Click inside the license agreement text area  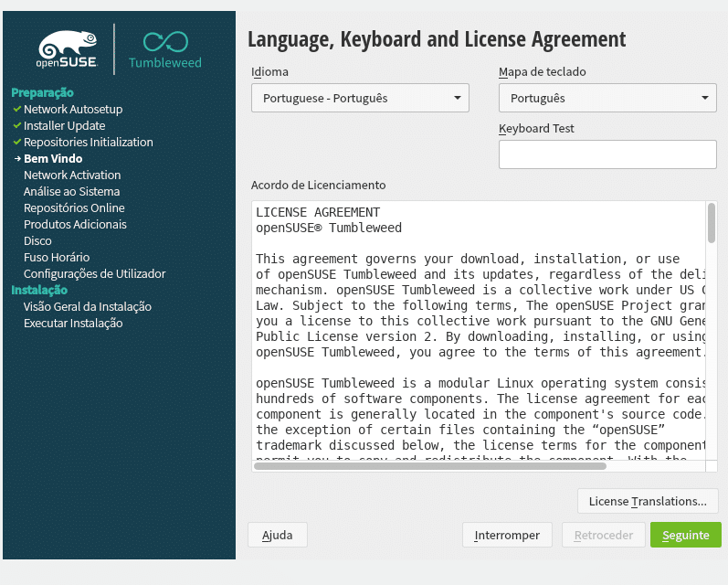point(479,330)
